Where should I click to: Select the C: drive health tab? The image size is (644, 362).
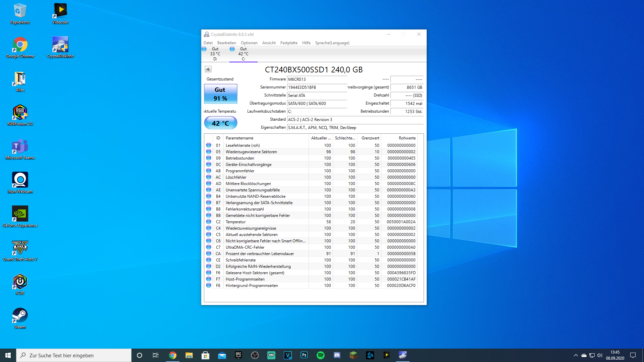(243, 54)
